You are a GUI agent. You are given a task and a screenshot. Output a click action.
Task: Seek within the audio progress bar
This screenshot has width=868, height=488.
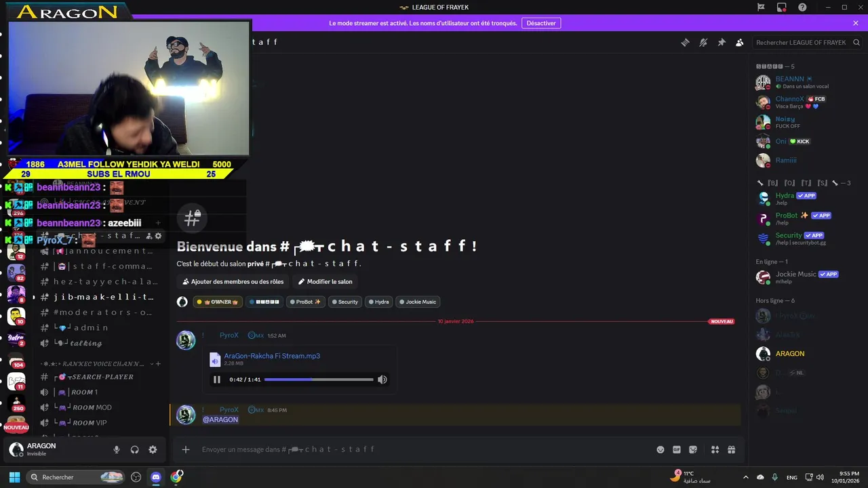pyautogui.click(x=319, y=380)
